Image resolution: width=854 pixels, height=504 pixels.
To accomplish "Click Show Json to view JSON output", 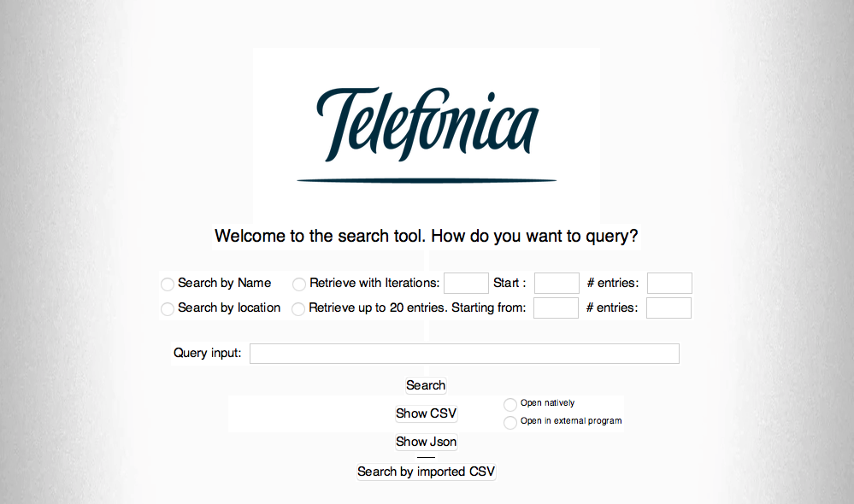I will click(426, 442).
